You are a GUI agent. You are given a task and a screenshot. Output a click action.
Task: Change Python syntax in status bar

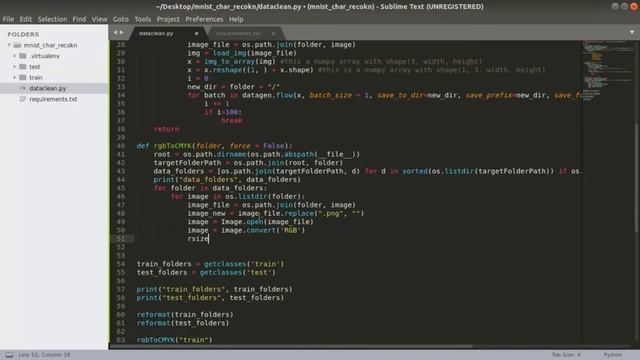[x=613, y=355]
